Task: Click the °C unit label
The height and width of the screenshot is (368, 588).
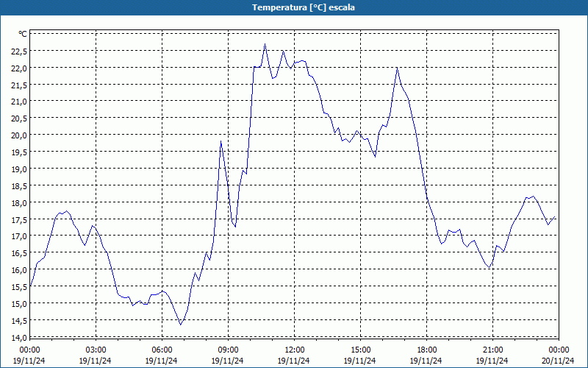Action: [x=23, y=34]
